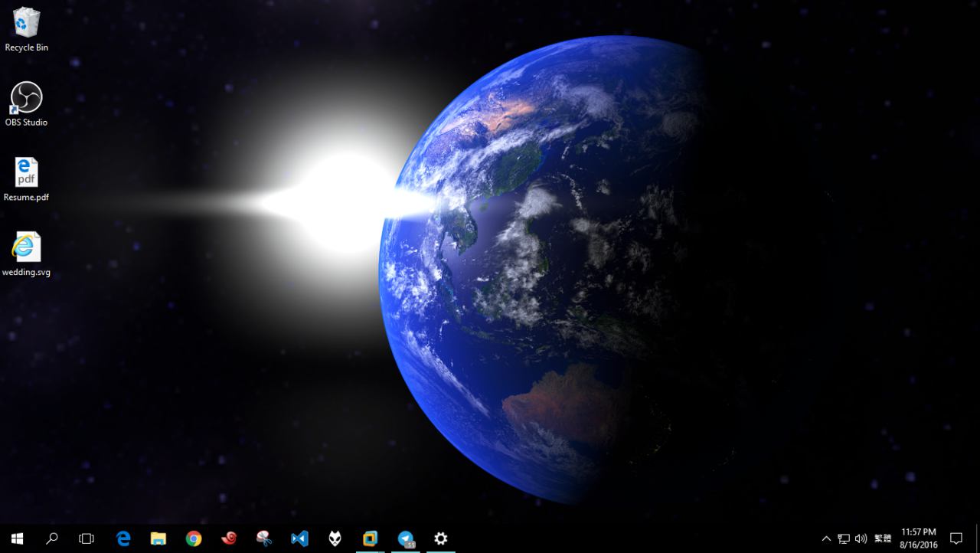The height and width of the screenshot is (553, 980).
Task: Click the taskbar search magnifier icon
Action: pyautogui.click(x=52, y=538)
